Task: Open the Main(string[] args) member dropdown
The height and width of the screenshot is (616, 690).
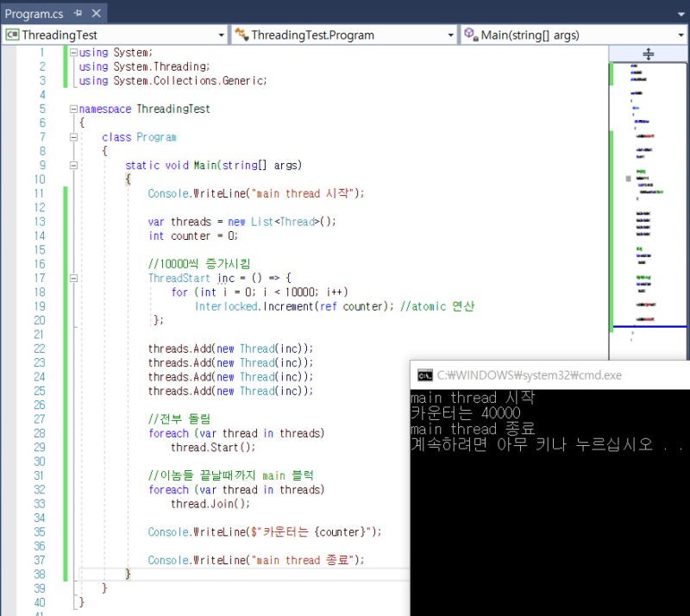Action: [x=681, y=35]
